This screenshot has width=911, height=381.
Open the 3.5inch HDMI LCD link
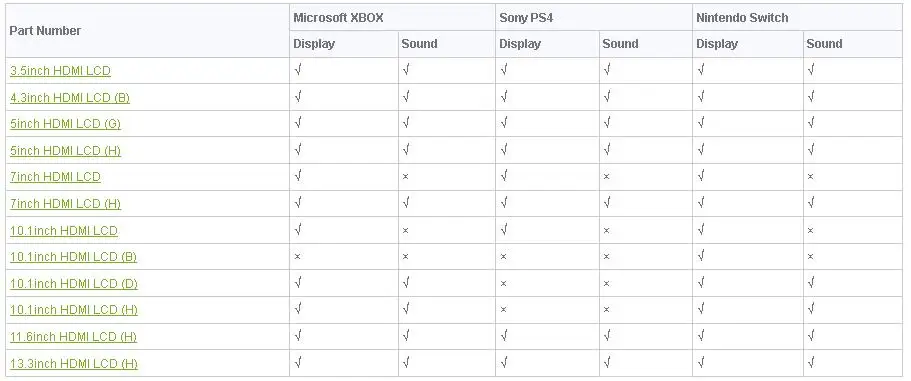60,71
